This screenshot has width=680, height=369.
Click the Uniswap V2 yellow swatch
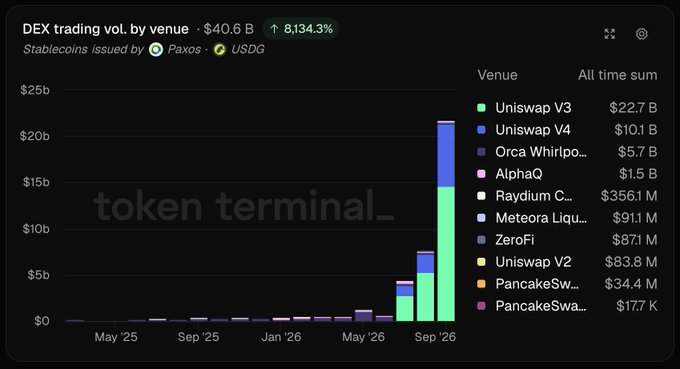point(481,262)
